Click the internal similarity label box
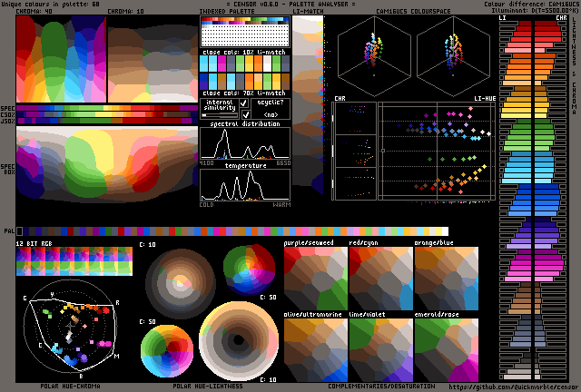This screenshot has width=581, height=392. [x=219, y=105]
